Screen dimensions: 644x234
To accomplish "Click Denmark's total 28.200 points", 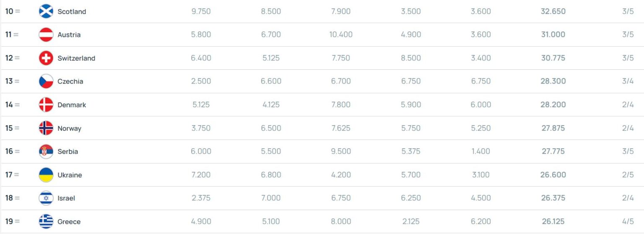I will 553,105.
